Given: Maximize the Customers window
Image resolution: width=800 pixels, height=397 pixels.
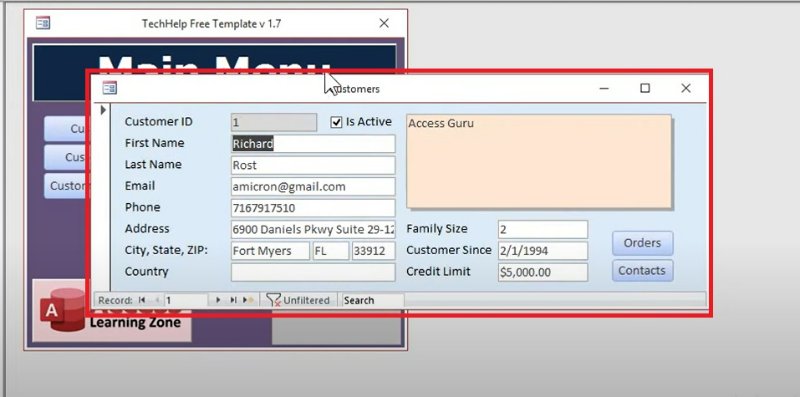Looking at the screenshot, I should (x=645, y=88).
